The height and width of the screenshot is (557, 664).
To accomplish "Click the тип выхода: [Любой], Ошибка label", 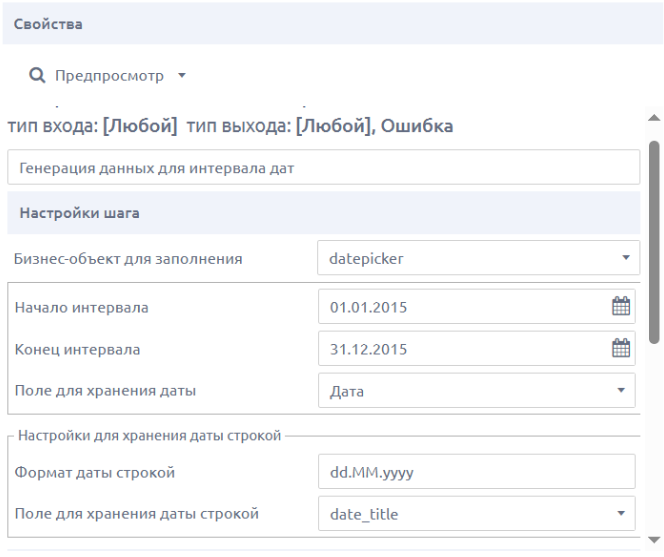I will [x=320, y=126].
